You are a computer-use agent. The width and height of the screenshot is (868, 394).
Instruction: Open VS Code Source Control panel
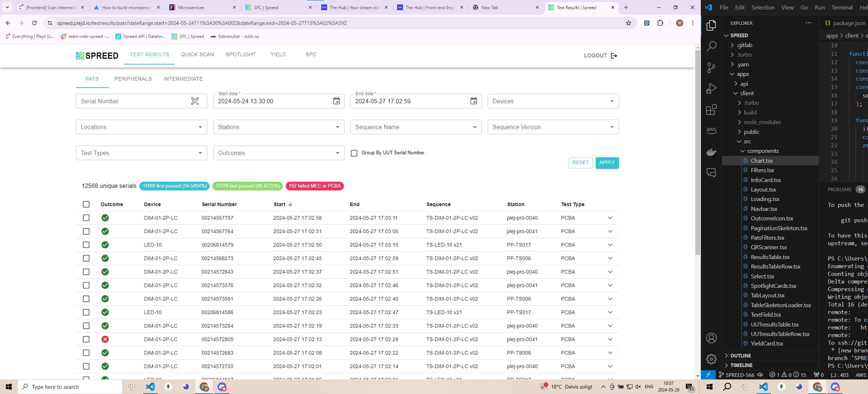711,67
